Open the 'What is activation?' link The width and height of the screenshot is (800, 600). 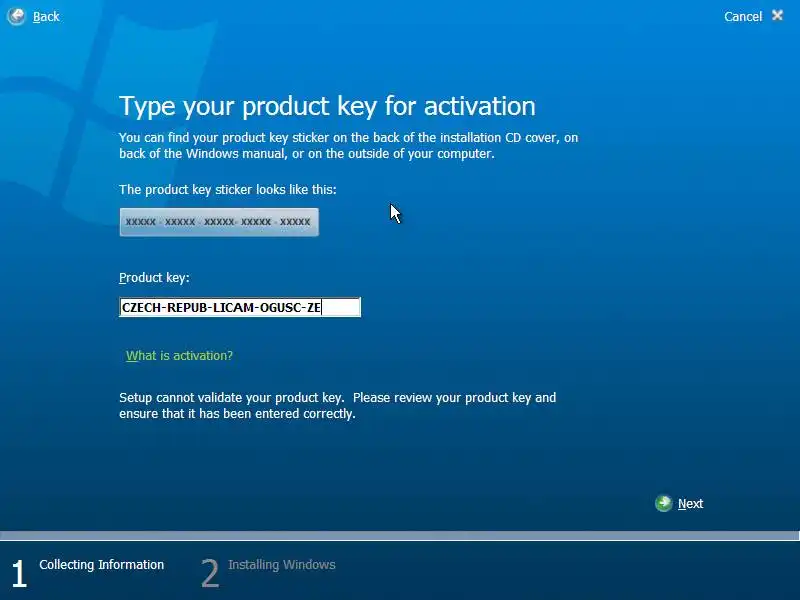point(179,356)
